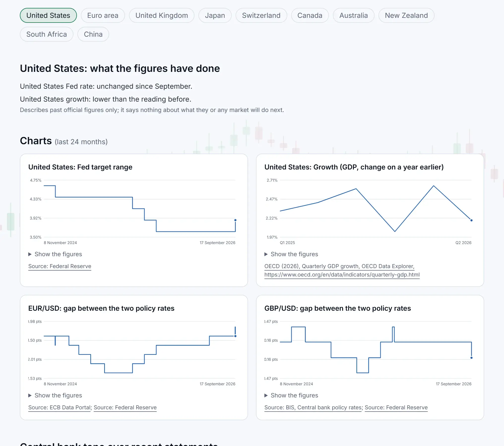Click the 'GBP/USD: gap between the two policy rates' title
The image size is (504, 446).
click(338, 308)
